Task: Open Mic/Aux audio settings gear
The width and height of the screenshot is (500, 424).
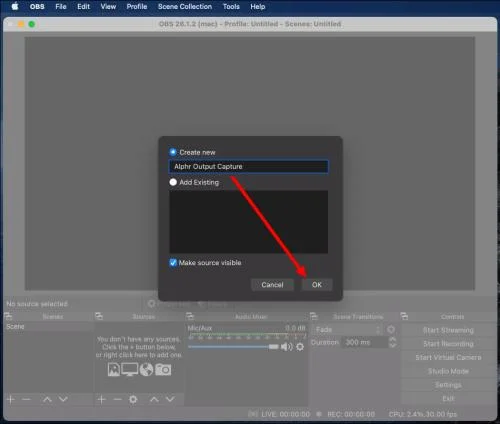Action: pyautogui.click(x=300, y=347)
